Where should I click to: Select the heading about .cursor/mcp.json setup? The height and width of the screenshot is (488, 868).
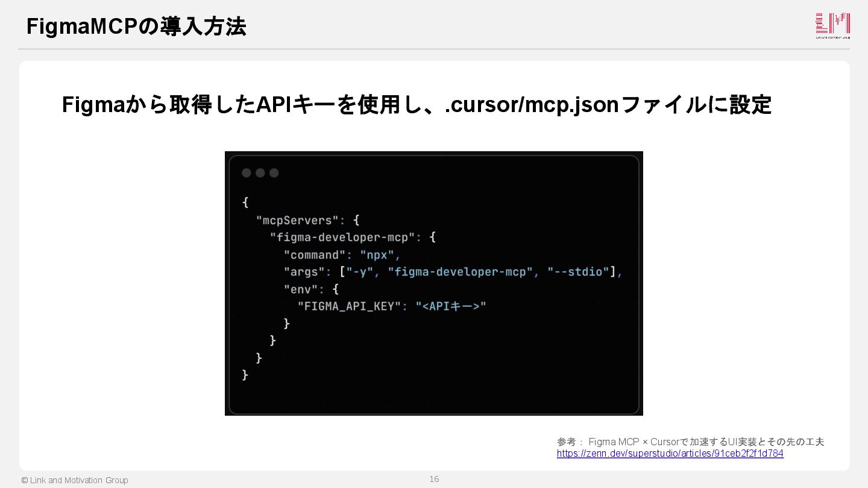pos(417,105)
